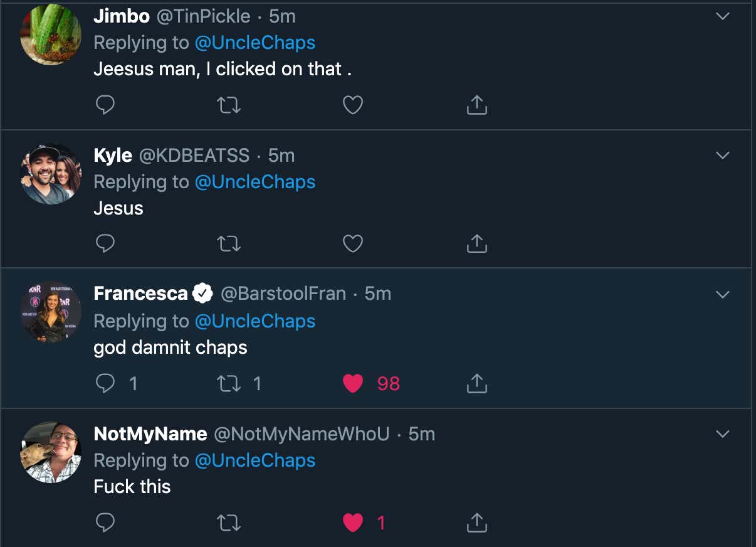Open the @NotMyNameWhoU profile handle
This screenshot has height=547, width=756.
302,433
